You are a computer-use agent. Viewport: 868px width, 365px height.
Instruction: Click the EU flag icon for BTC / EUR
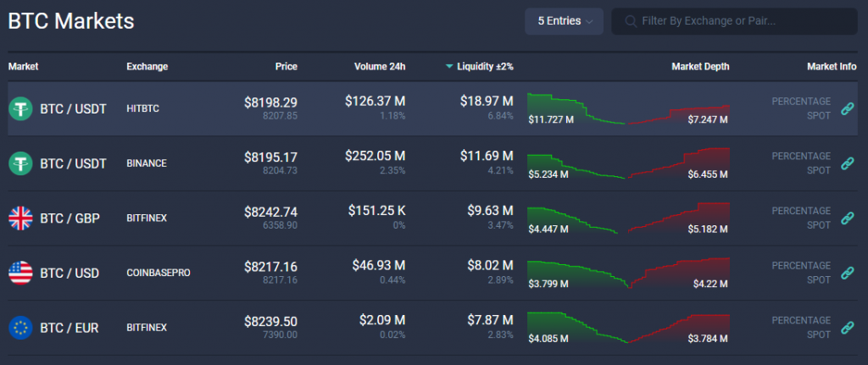pos(20,328)
